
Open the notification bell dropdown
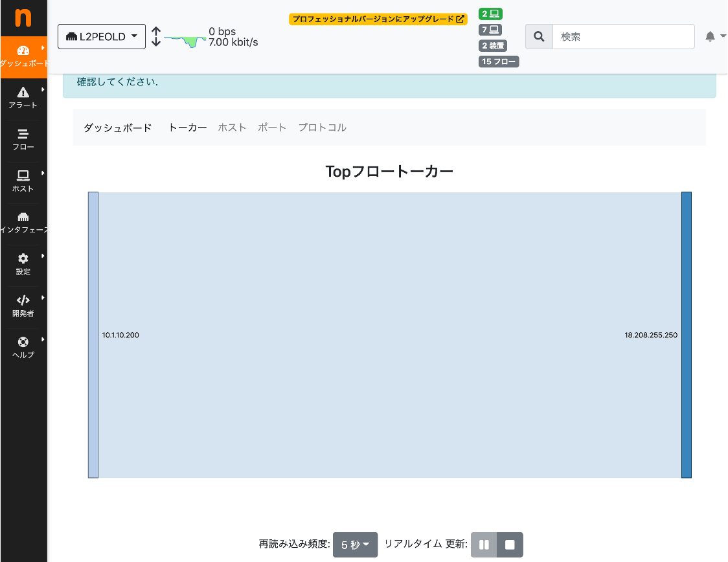click(714, 37)
